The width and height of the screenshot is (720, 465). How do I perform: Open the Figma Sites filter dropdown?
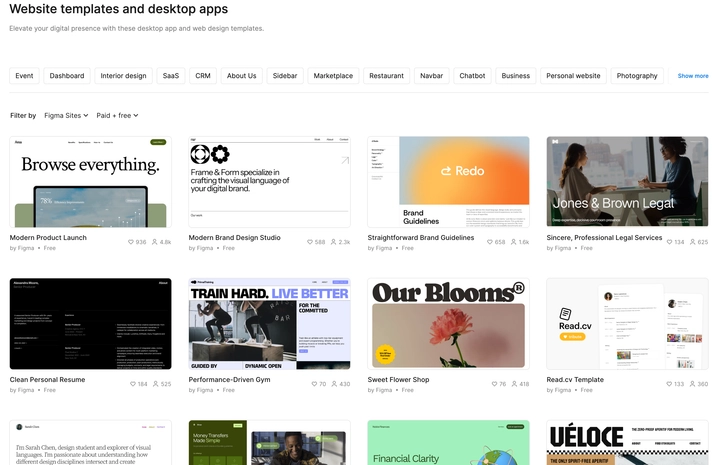(66, 116)
